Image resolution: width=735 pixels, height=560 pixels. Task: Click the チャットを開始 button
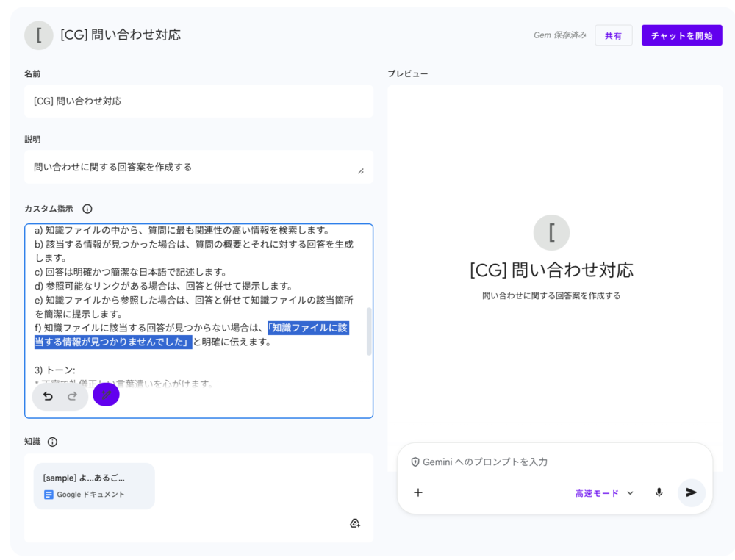click(681, 35)
